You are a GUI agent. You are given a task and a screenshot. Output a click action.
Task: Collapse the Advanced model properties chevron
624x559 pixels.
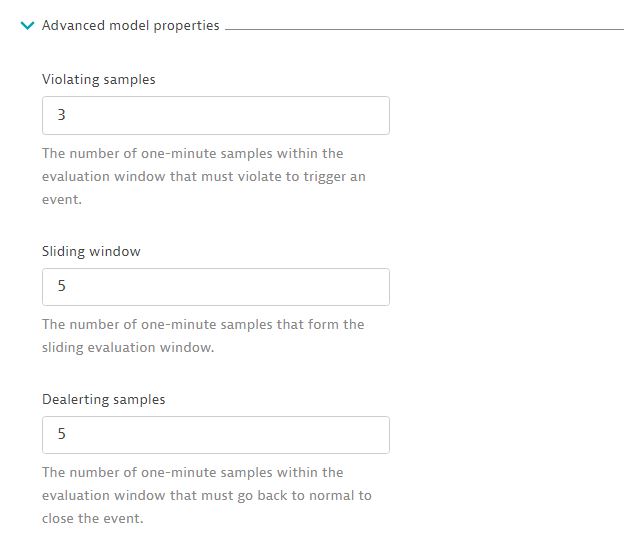[27, 26]
